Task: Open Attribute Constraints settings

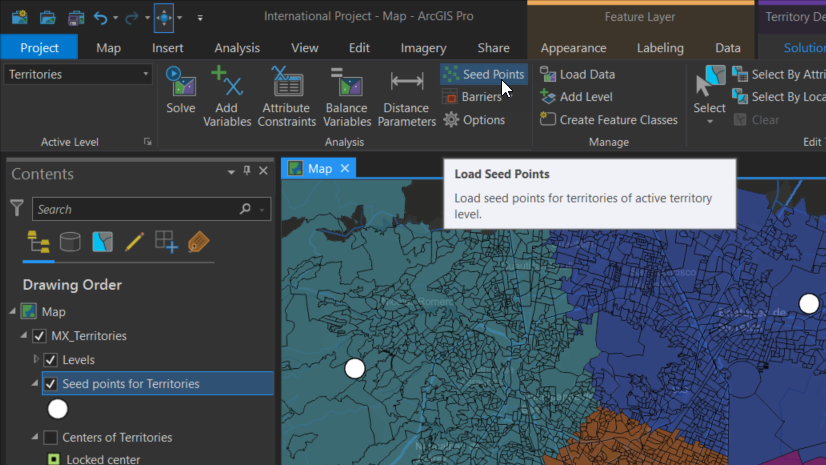Action: tap(286, 95)
